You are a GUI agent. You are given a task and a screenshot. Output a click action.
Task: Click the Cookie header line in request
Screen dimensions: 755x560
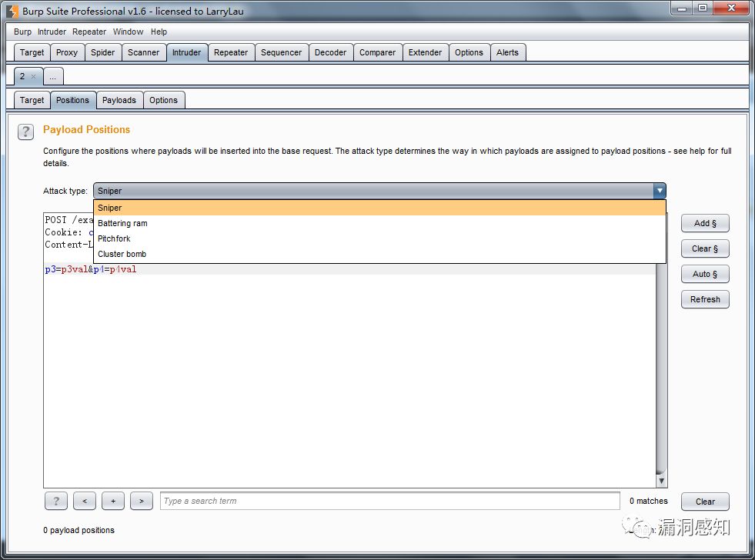(68, 232)
